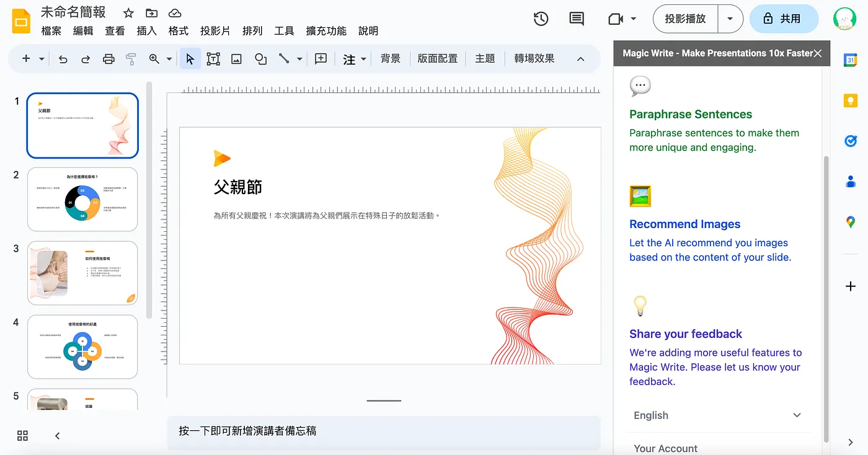
Task: Open the zoom level dropdown
Action: 169,59
